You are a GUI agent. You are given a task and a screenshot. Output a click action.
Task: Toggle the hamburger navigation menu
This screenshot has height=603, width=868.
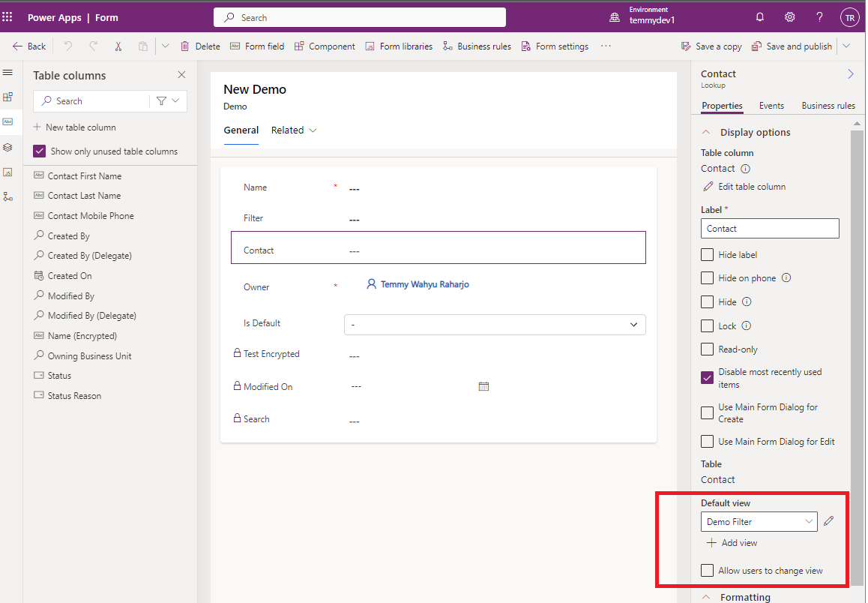point(7,73)
